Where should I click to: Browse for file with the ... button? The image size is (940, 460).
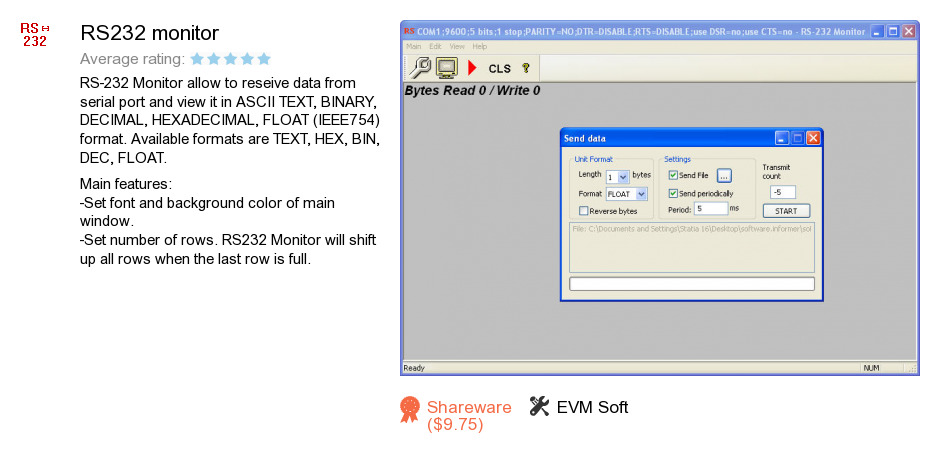pyautogui.click(x=724, y=176)
